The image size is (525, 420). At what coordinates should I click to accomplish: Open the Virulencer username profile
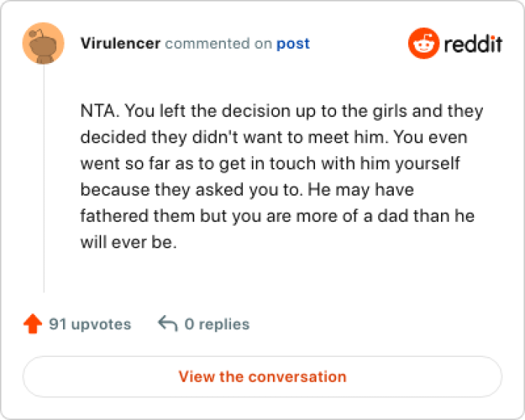(x=120, y=43)
